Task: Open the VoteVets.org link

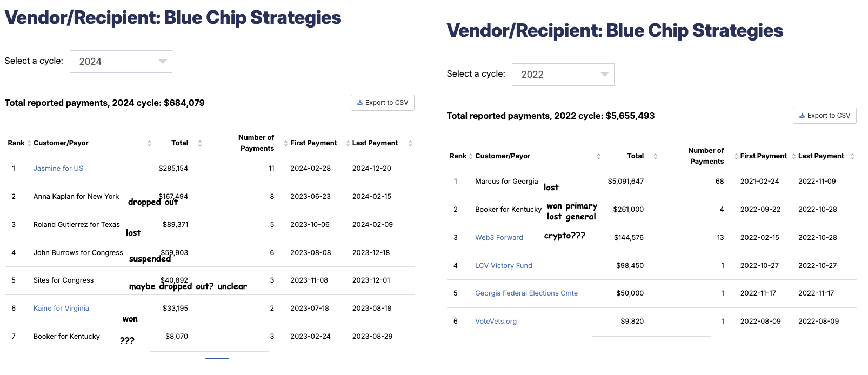Action: (x=496, y=322)
